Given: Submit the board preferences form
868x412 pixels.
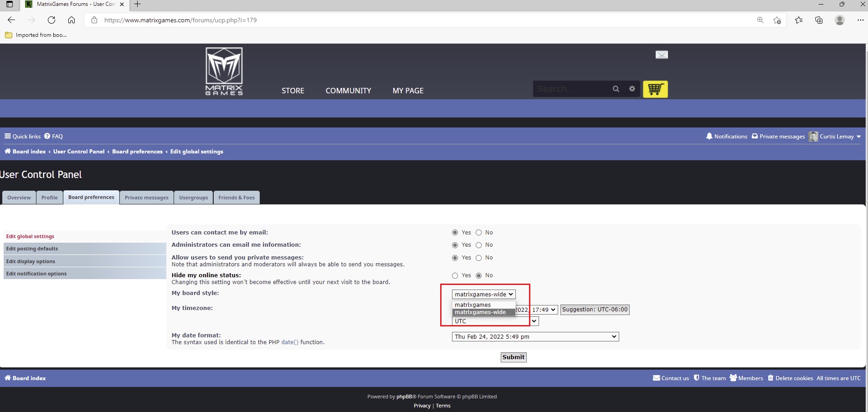Looking at the screenshot, I should pos(514,357).
